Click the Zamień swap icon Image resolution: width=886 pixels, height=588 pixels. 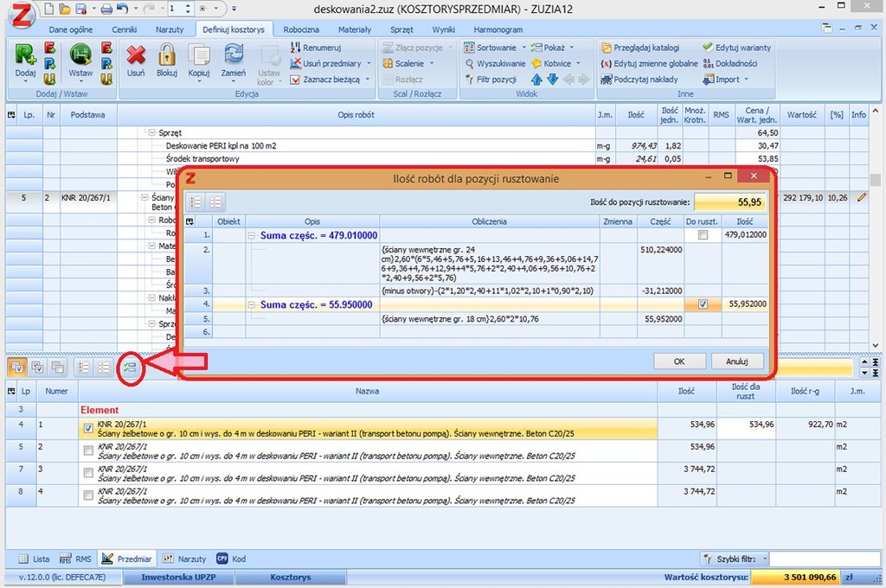click(x=234, y=55)
